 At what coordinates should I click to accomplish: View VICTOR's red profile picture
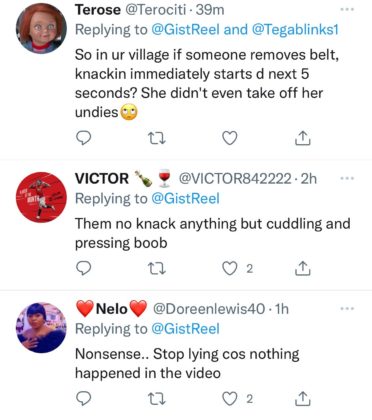41,197
